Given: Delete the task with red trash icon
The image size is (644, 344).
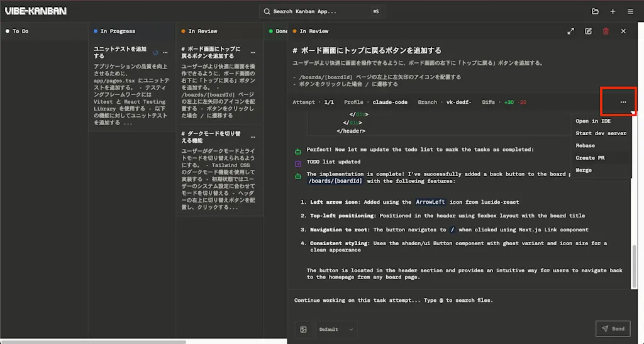Looking at the screenshot, I should (606, 31).
